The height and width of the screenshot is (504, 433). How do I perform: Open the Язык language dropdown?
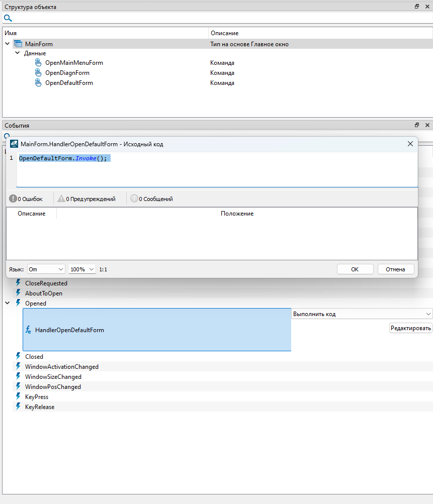click(x=46, y=269)
